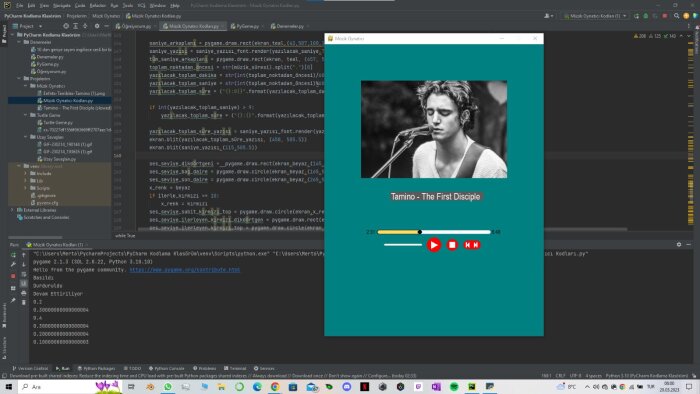Open the Python Console tool window
The height and width of the screenshot is (394, 700).
(x=167, y=369)
